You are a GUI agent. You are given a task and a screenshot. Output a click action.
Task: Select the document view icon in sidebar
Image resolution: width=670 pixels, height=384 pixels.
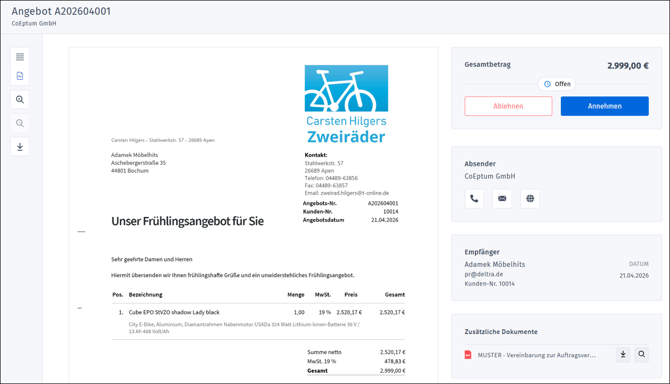tap(20, 76)
